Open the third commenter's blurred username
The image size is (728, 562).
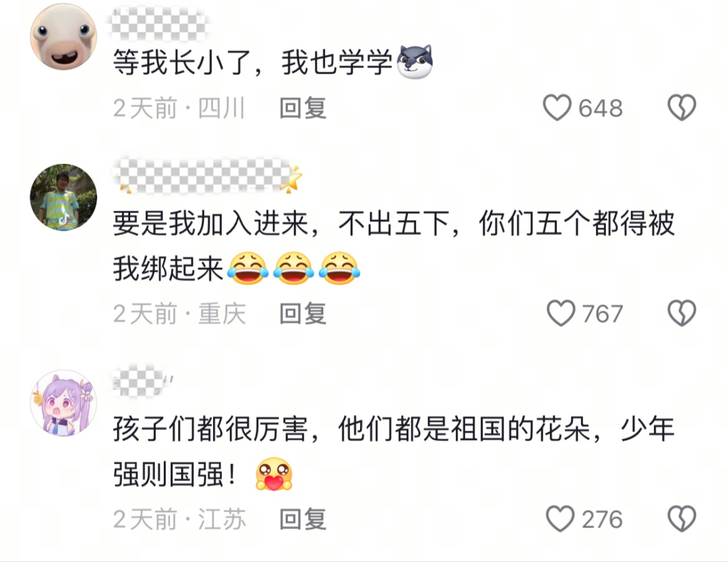coord(143,381)
